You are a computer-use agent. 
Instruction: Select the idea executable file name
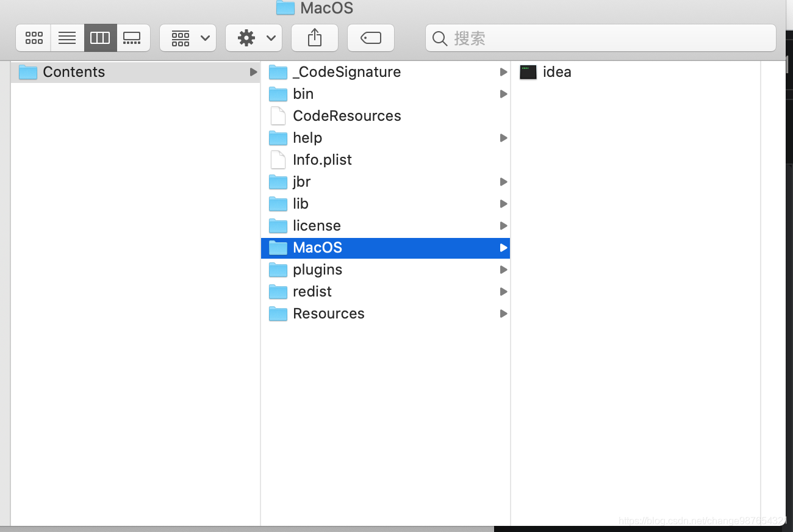(557, 72)
